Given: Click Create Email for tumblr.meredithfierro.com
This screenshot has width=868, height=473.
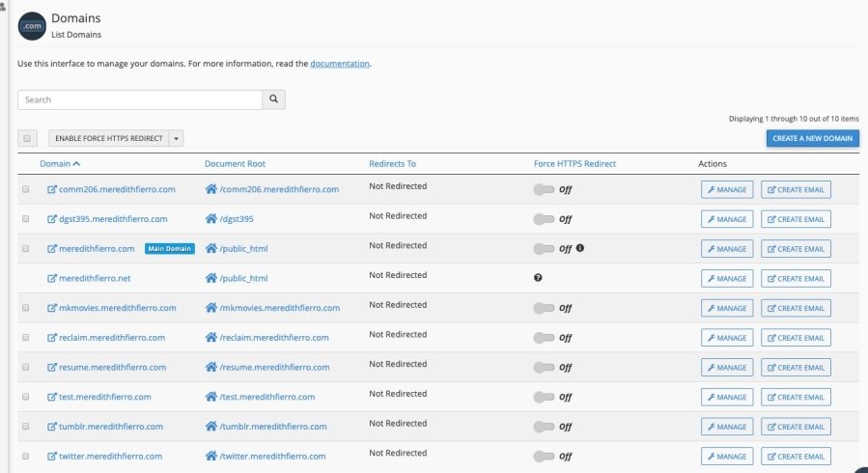Looking at the screenshot, I should coord(796,427).
